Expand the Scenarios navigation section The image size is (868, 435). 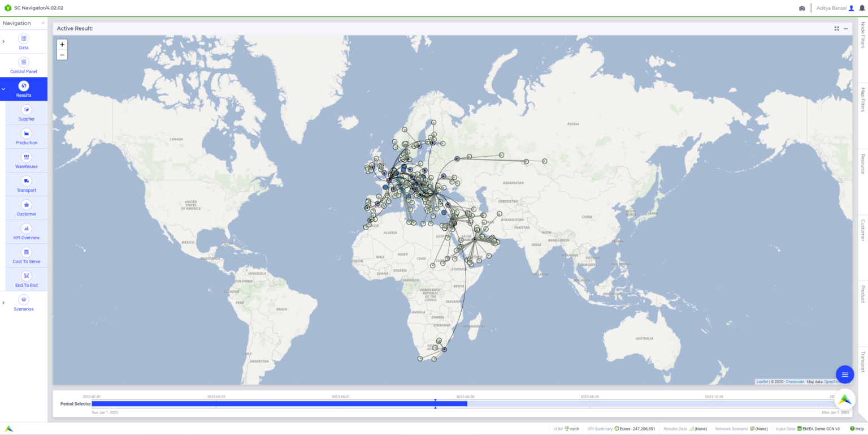click(x=4, y=303)
